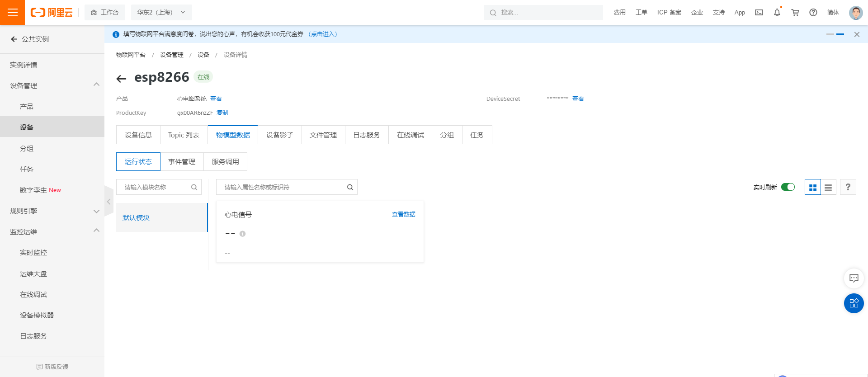Click 复制 to copy ProductKey

(x=222, y=113)
